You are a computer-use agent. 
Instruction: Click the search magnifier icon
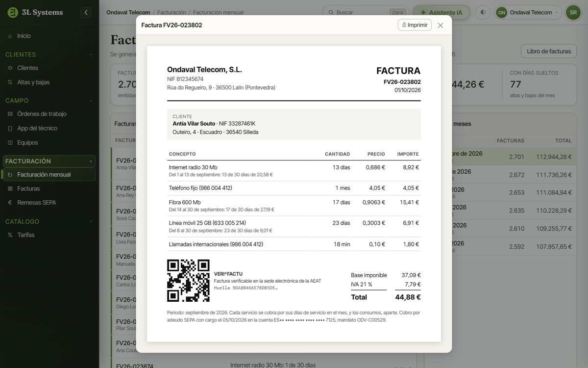[331, 12]
